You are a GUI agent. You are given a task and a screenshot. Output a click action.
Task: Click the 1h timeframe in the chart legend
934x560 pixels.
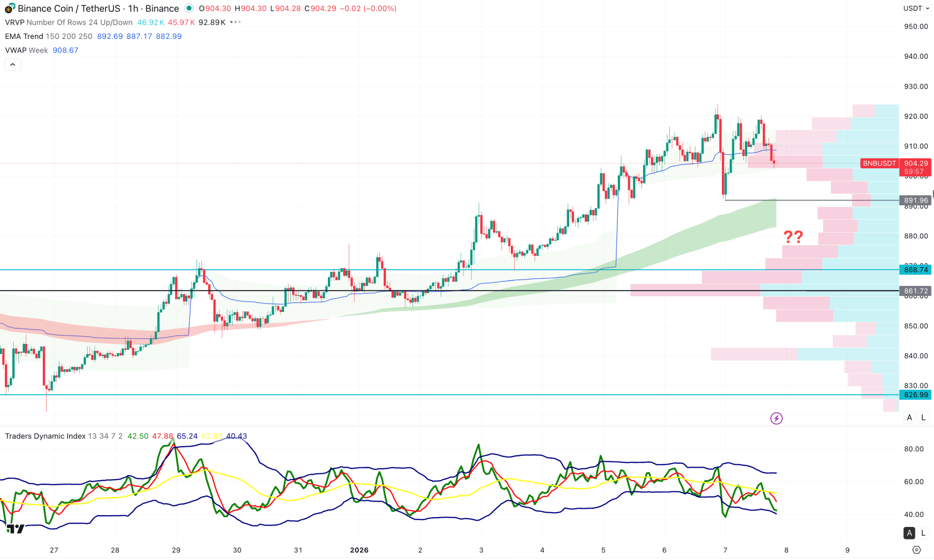pos(132,8)
